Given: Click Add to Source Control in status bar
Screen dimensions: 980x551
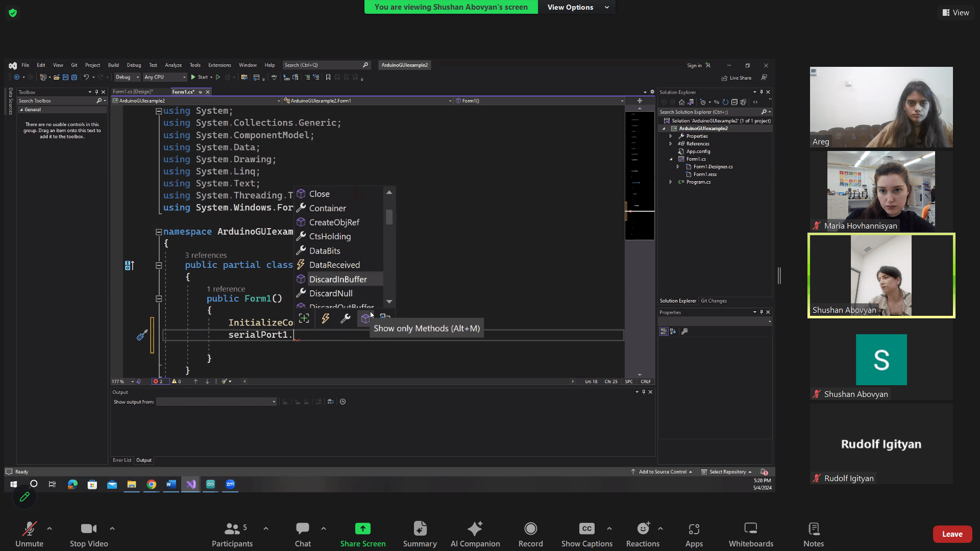Looking at the screenshot, I should tap(661, 472).
